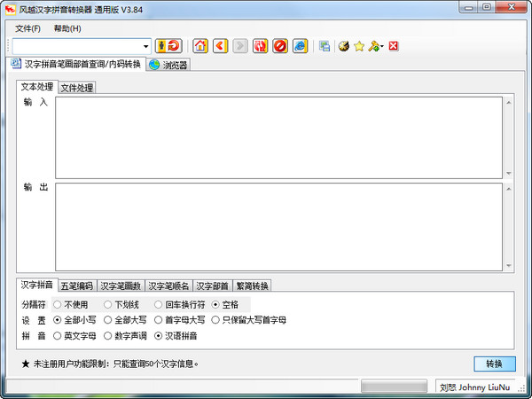Switch to the 五笔编码 tab
This screenshot has width=532, height=399.
(x=77, y=286)
